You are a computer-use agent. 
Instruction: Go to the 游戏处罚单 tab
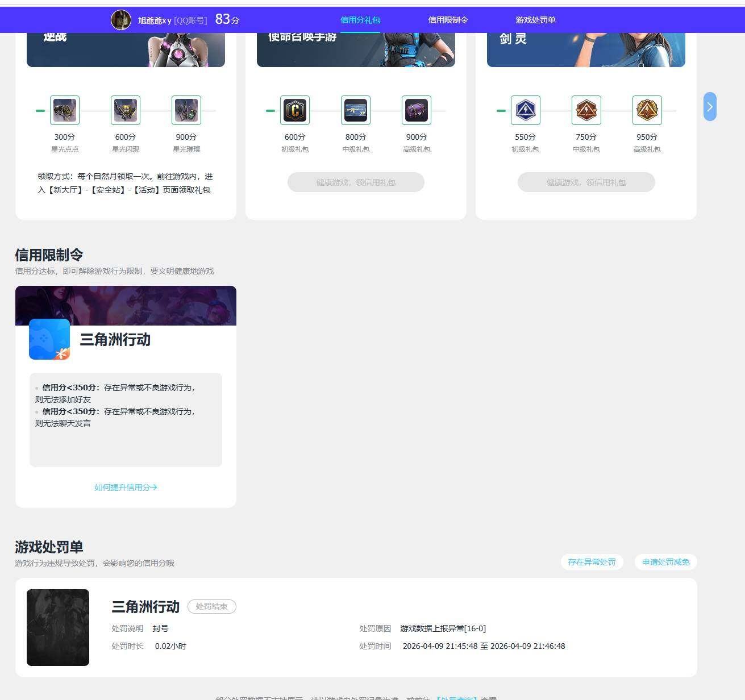point(535,20)
